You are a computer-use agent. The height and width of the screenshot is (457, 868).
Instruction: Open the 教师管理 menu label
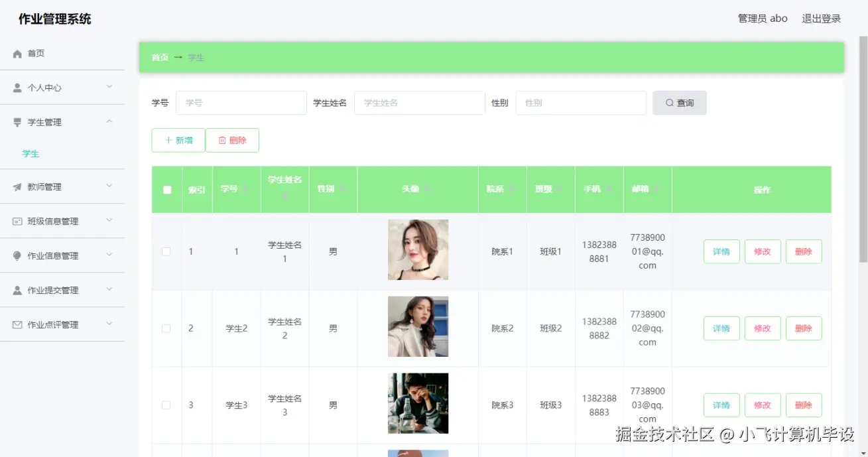[44, 187]
